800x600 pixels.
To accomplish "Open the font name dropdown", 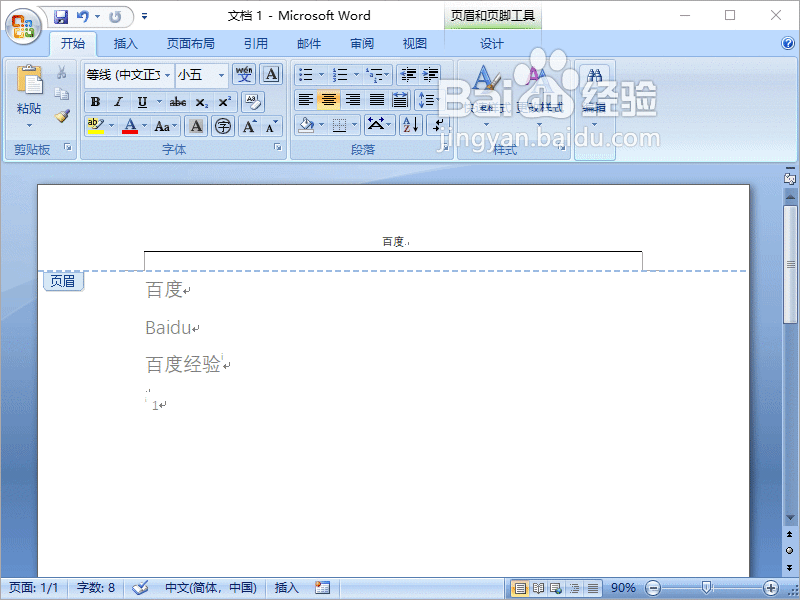I will point(167,76).
